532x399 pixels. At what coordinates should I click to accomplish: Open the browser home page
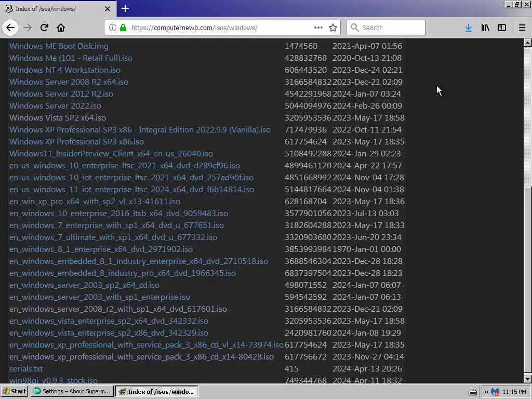pos(61,28)
